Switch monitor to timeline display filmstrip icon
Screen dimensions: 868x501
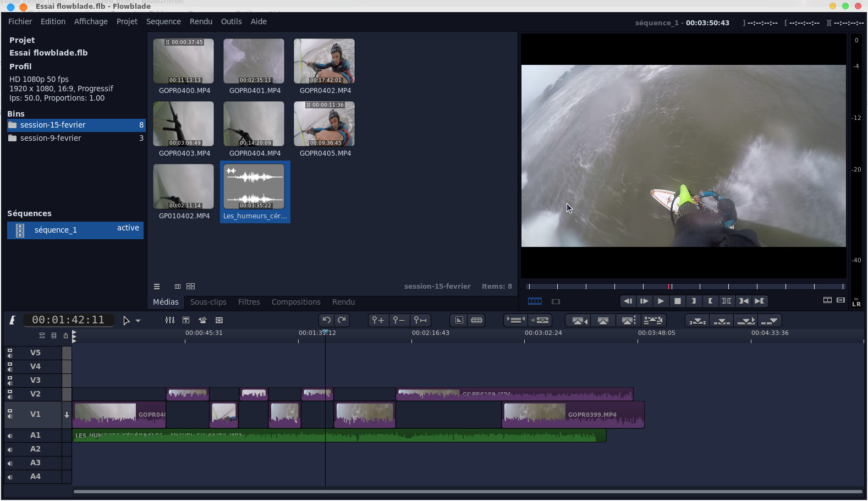point(535,301)
